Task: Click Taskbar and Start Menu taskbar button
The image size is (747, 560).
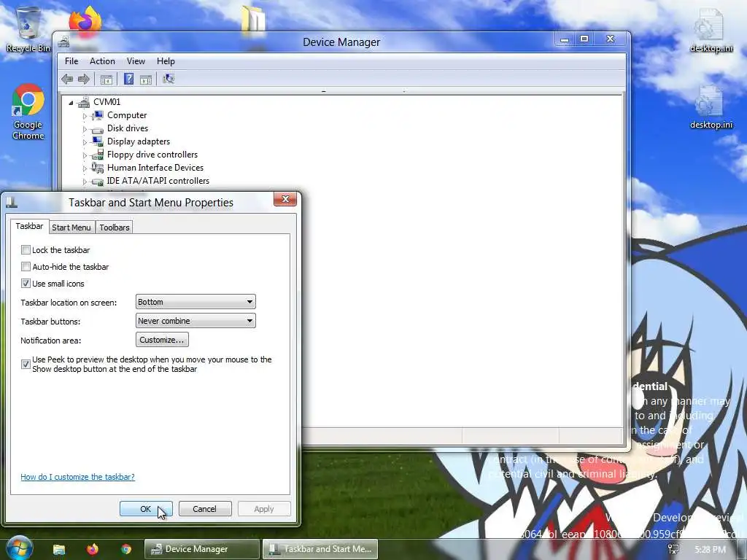Action: pos(320,549)
